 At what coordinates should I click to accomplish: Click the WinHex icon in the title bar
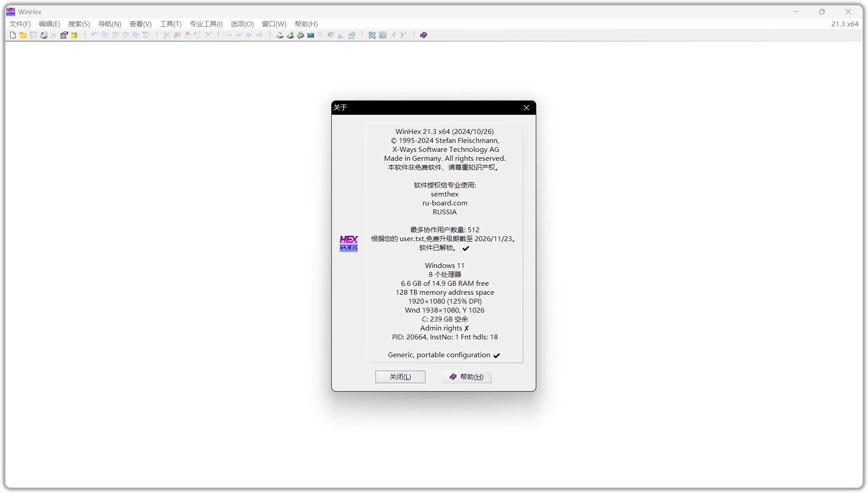[x=10, y=12]
